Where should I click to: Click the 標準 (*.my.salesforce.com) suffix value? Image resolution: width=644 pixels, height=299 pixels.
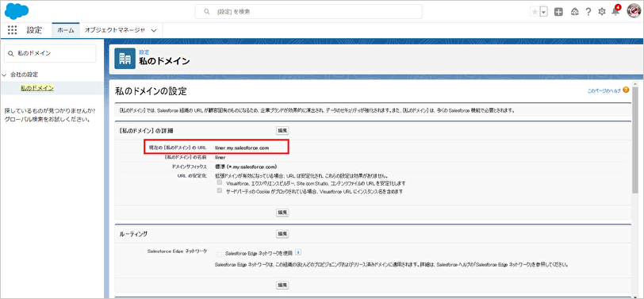click(x=246, y=167)
